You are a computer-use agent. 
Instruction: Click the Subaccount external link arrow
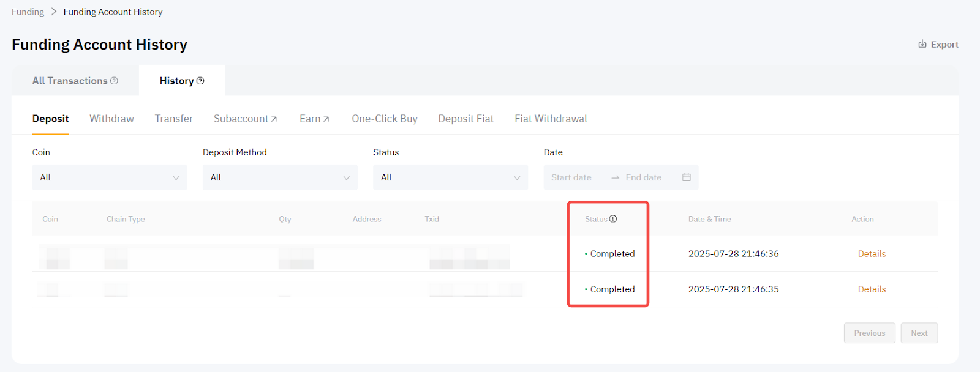click(274, 119)
